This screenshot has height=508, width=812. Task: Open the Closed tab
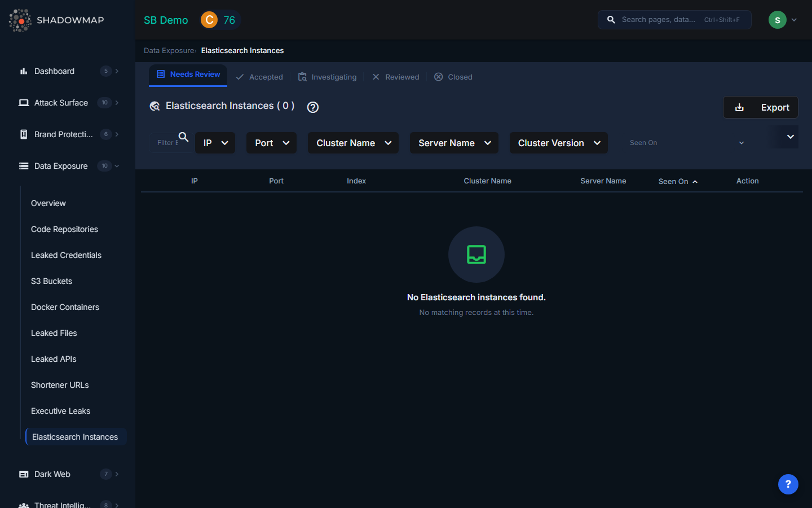pyautogui.click(x=453, y=77)
